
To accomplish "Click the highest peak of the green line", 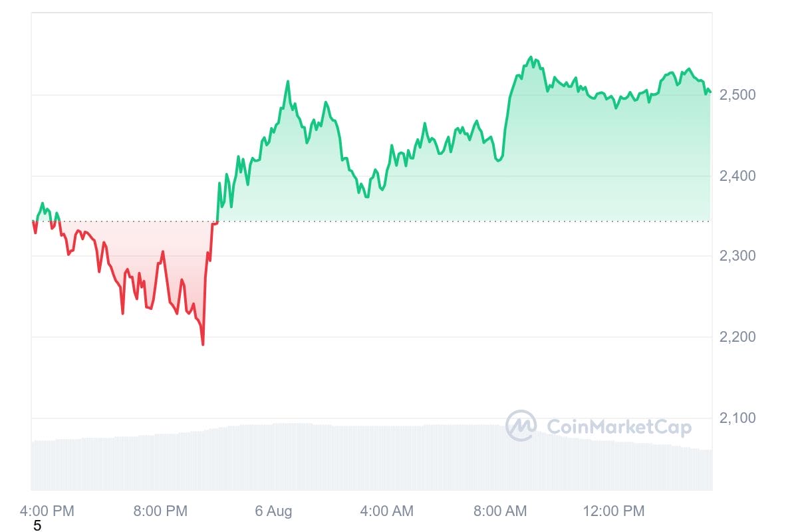I will pos(531,57).
